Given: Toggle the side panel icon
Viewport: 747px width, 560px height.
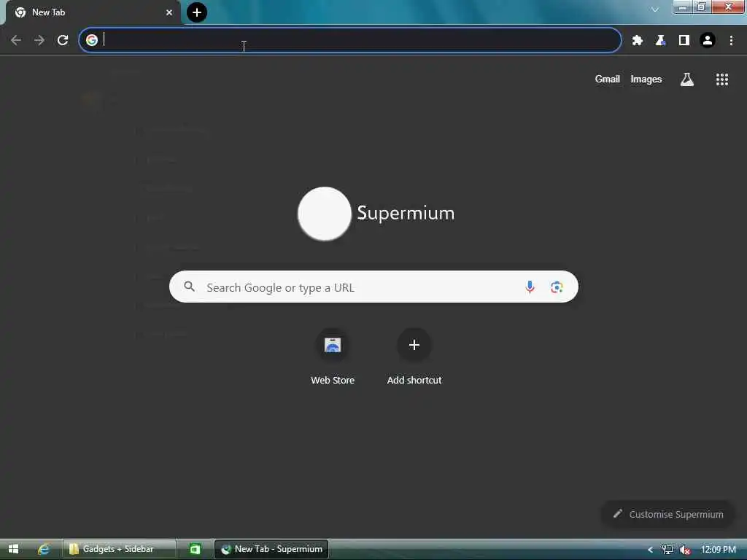Looking at the screenshot, I should click(684, 41).
